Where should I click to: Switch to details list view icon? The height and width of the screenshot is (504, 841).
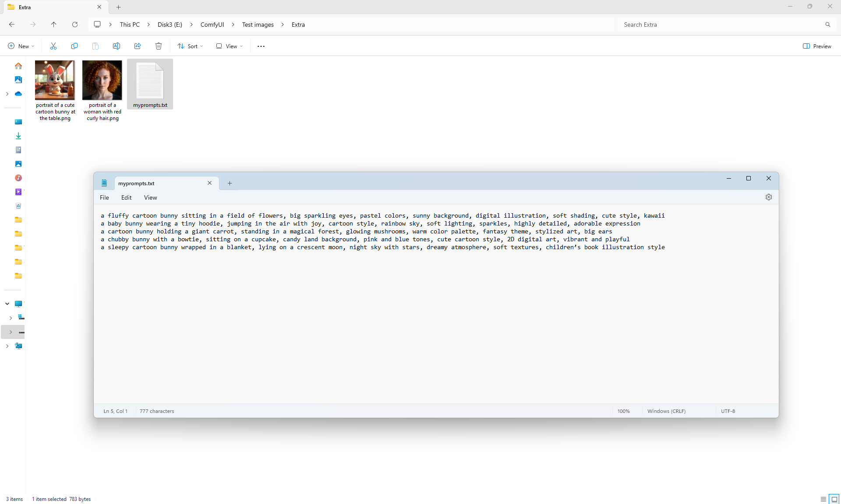(x=823, y=499)
